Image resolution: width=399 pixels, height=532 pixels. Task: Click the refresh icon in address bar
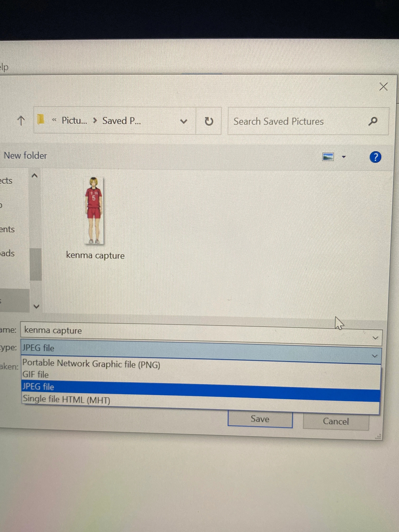pos(208,121)
